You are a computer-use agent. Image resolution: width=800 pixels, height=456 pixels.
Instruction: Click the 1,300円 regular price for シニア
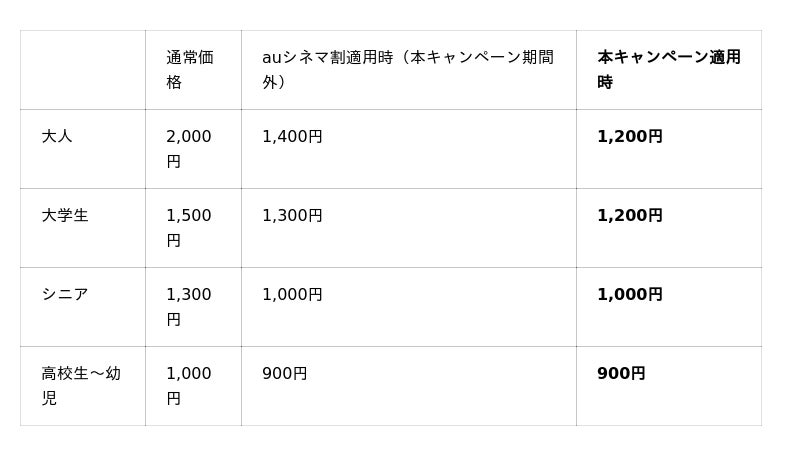(x=189, y=306)
